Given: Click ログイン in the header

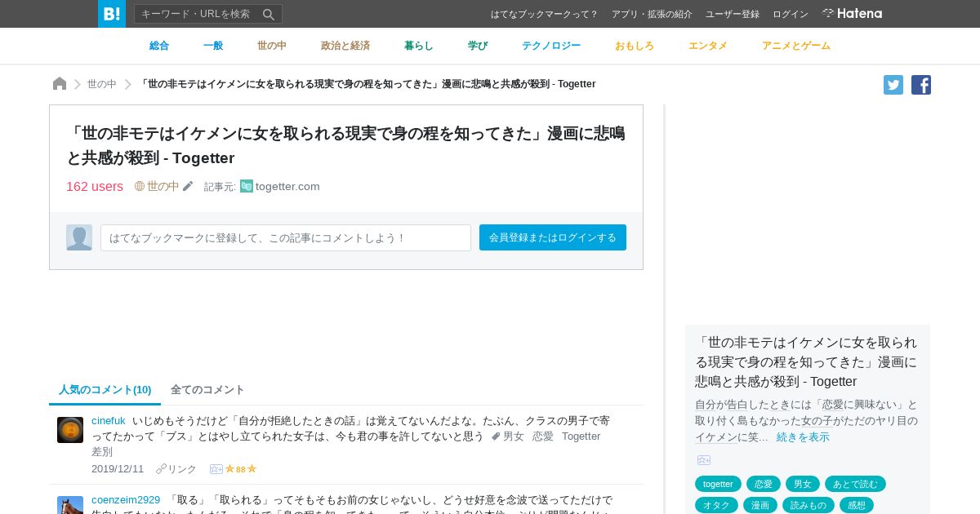Looking at the screenshot, I should point(791,14).
